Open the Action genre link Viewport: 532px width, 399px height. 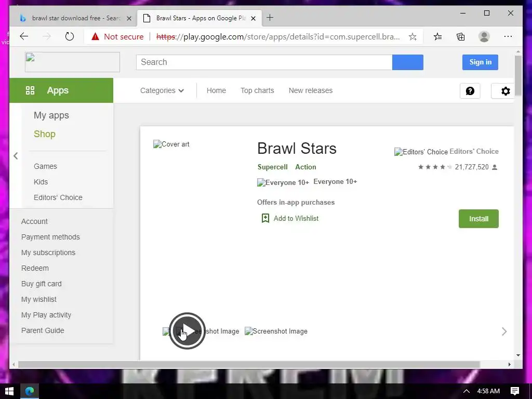[305, 167]
